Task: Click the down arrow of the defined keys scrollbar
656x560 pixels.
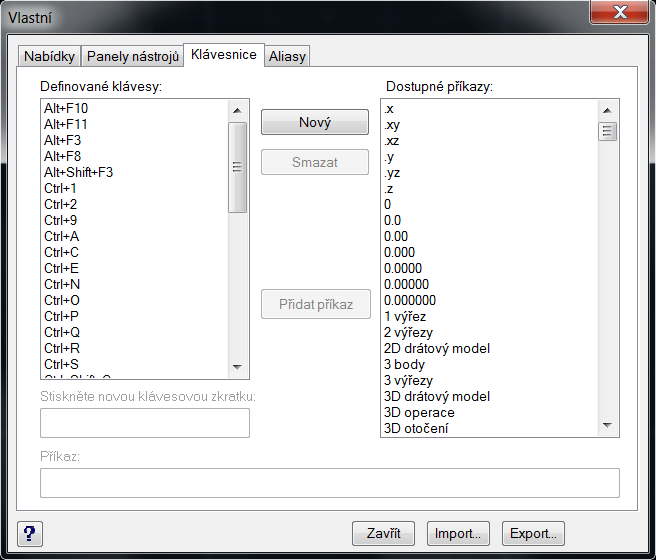Action: tap(237, 367)
